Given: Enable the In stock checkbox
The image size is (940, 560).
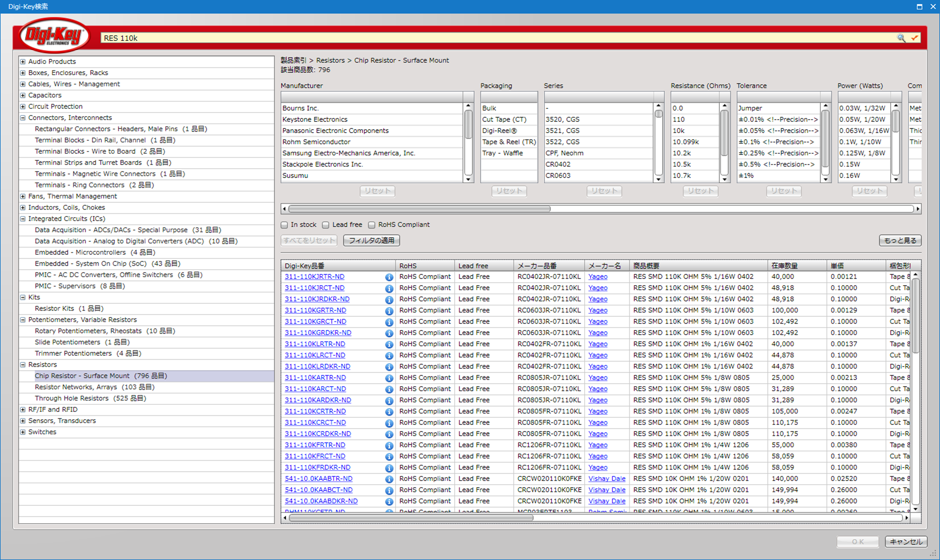Looking at the screenshot, I should (284, 225).
